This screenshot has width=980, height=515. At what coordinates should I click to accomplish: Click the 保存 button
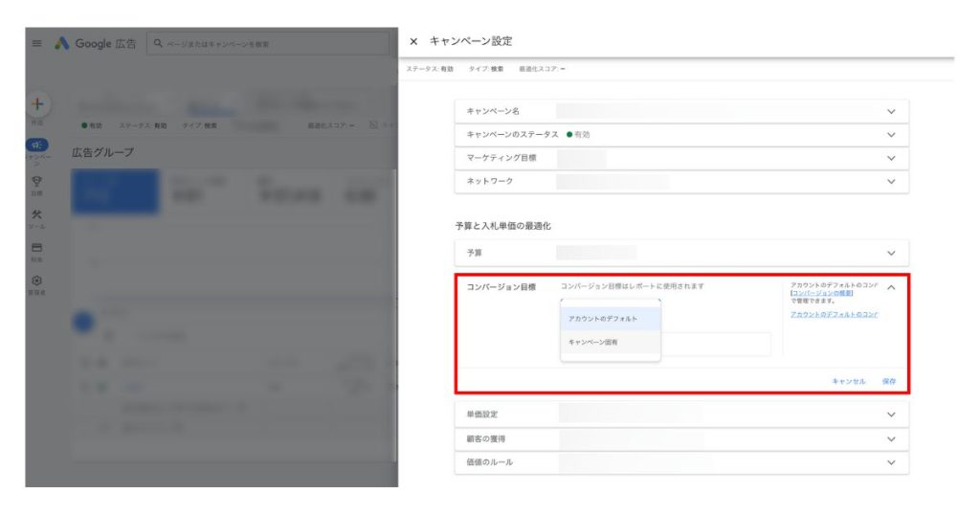pos(889,381)
